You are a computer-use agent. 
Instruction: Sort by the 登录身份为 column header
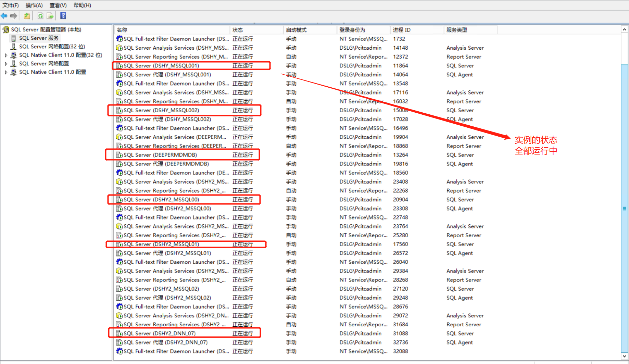363,30
